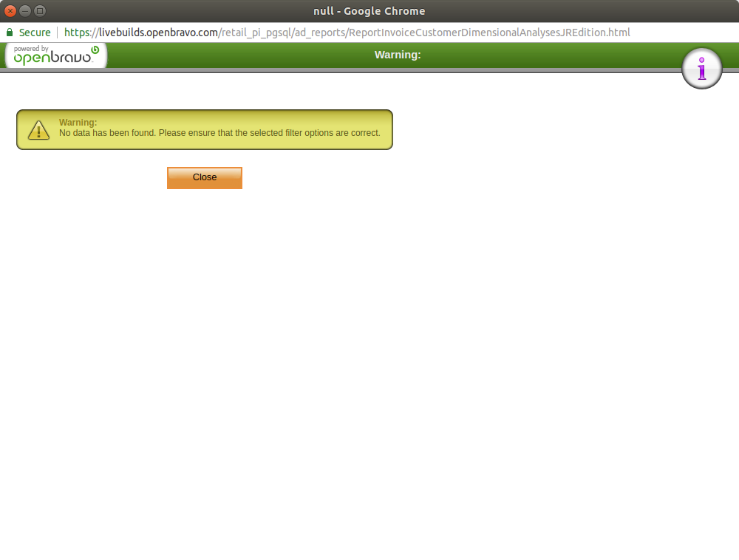This screenshot has height=560, width=739.
Task: Click the green swirl on Openbravo logo
Action: click(95, 50)
